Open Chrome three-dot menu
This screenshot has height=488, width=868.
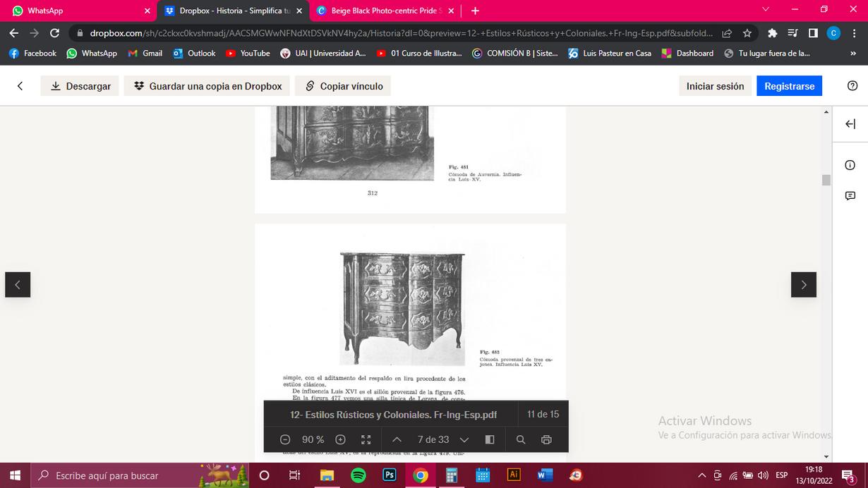coord(854,33)
